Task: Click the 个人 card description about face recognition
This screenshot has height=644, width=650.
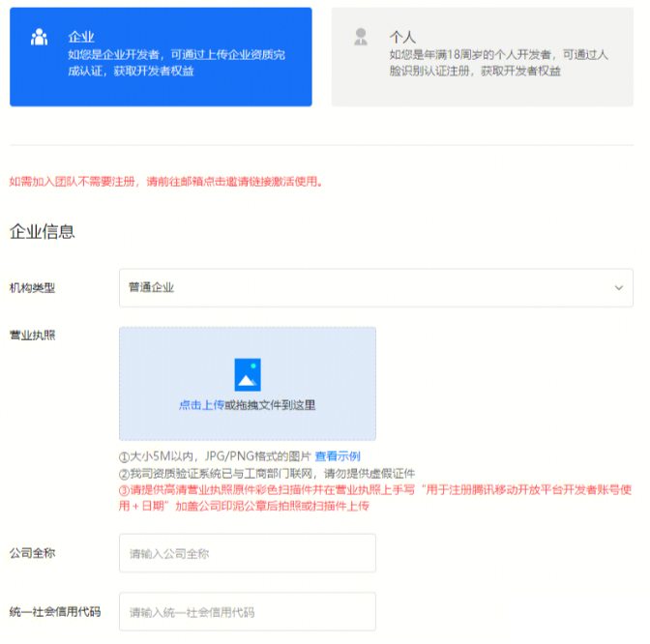Action: (x=498, y=63)
